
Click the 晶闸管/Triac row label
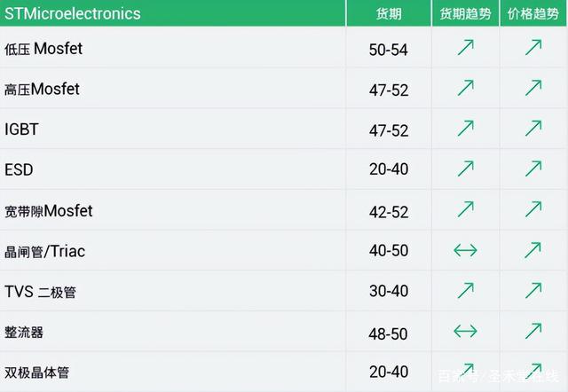(x=45, y=251)
